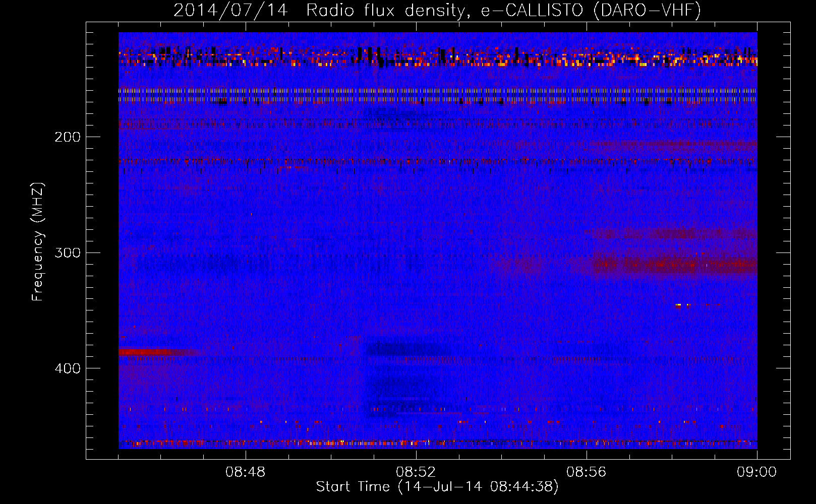The width and height of the screenshot is (816, 504).
Task: Click the 200 frequency tick label
Action: pyautogui.click(x=68, y=137)
